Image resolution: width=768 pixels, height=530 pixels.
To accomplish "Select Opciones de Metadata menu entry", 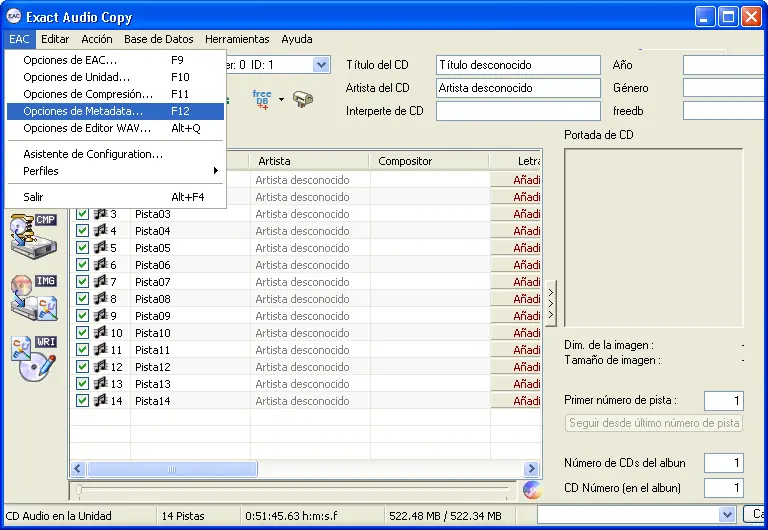I will 116,111.
